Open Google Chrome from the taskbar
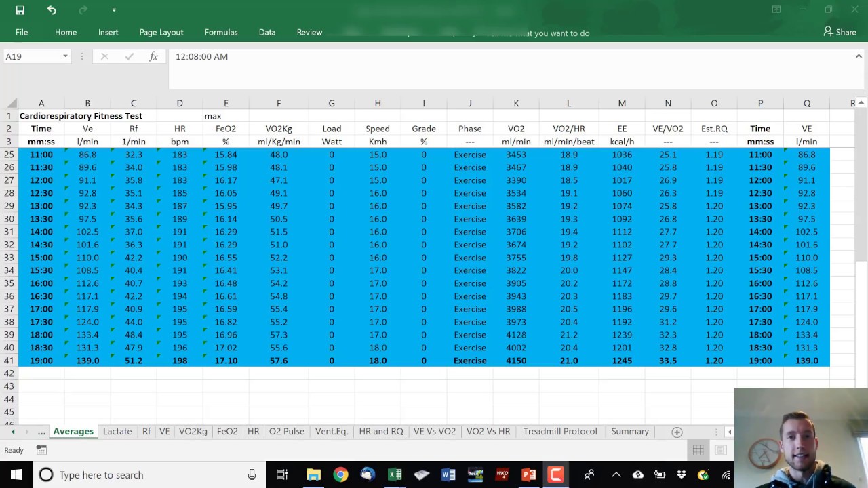 pyautogui.click(x=340, y=474)
